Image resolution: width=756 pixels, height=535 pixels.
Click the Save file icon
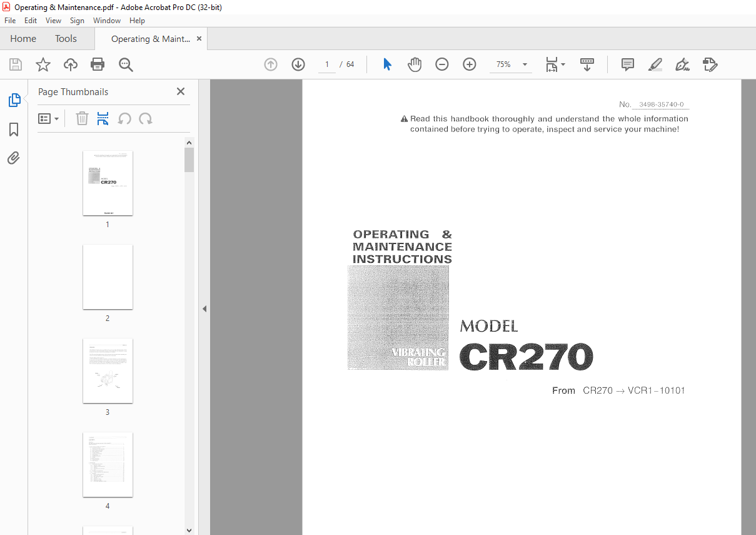tap(16, 64)
